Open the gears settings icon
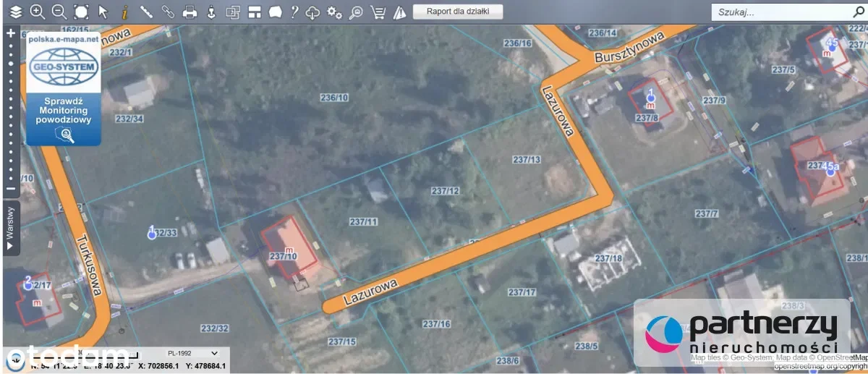The image size is (868, 374). click(x=334, y=12)
